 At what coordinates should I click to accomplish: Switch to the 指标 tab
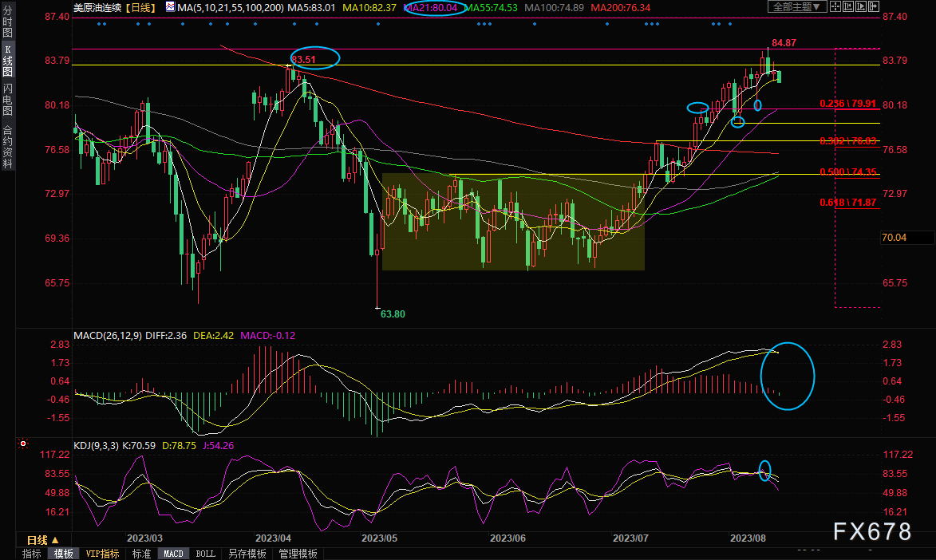(x=31, y=554)
